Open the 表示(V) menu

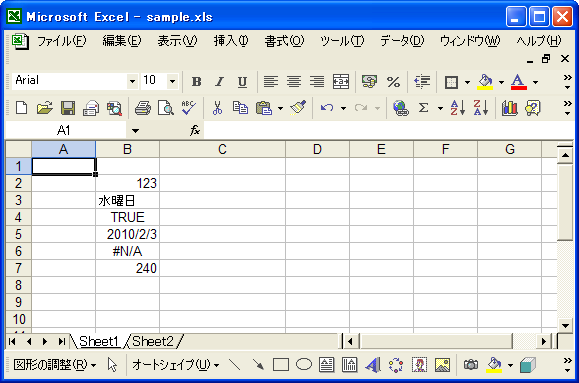pyautogui.click(x=177, y=41)
